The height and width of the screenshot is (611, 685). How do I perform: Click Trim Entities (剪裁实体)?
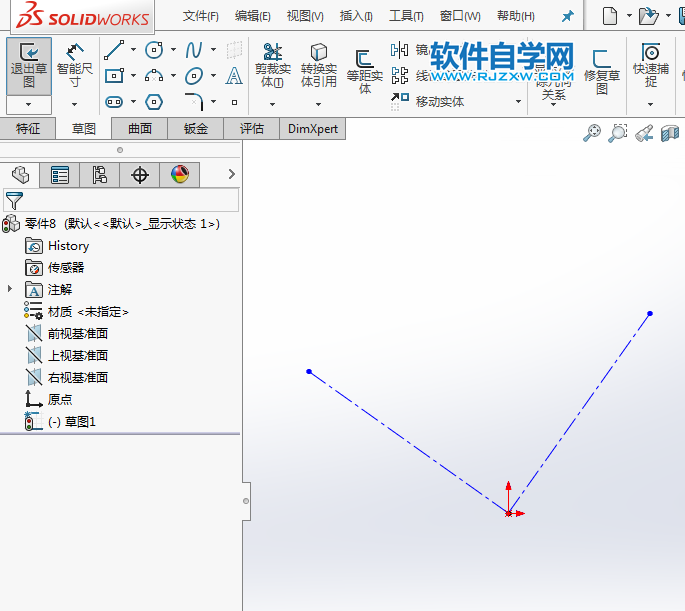(x=273, y=66)
